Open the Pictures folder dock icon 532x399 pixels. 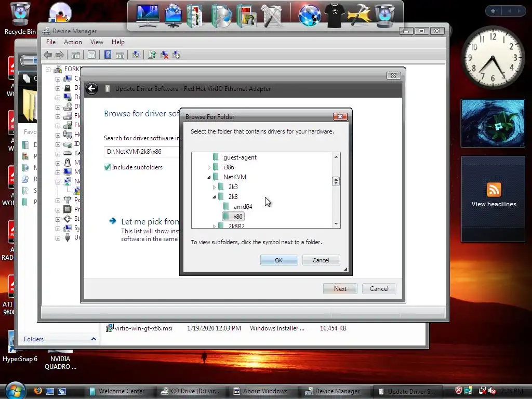pyautogui.click(x=246, y=15)
